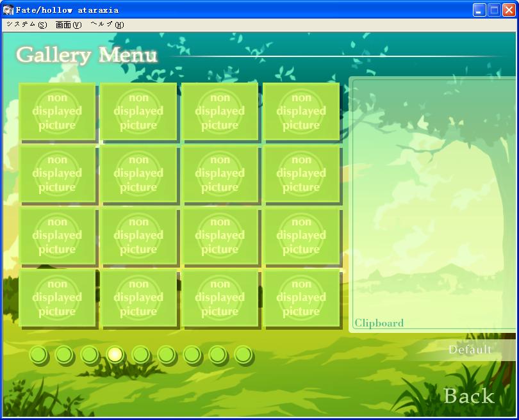The width and height of the screenshot is (519, 420).
Task: Select sixth gallery page dot
Action: click(x=167, y=355)
